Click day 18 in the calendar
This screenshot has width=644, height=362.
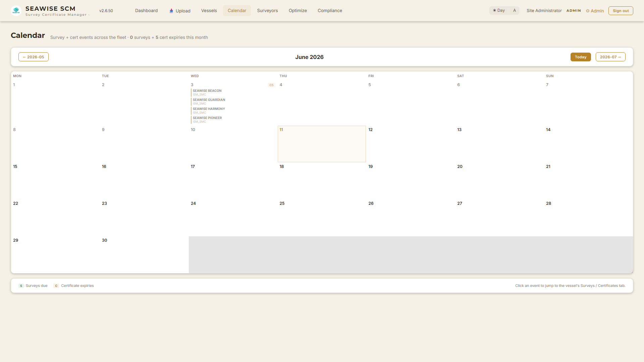pyautogui.click(x=322, y=181)
